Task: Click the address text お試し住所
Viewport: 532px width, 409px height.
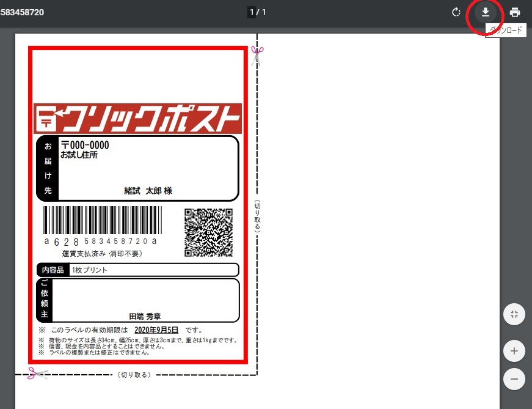Action: (79, 155)
